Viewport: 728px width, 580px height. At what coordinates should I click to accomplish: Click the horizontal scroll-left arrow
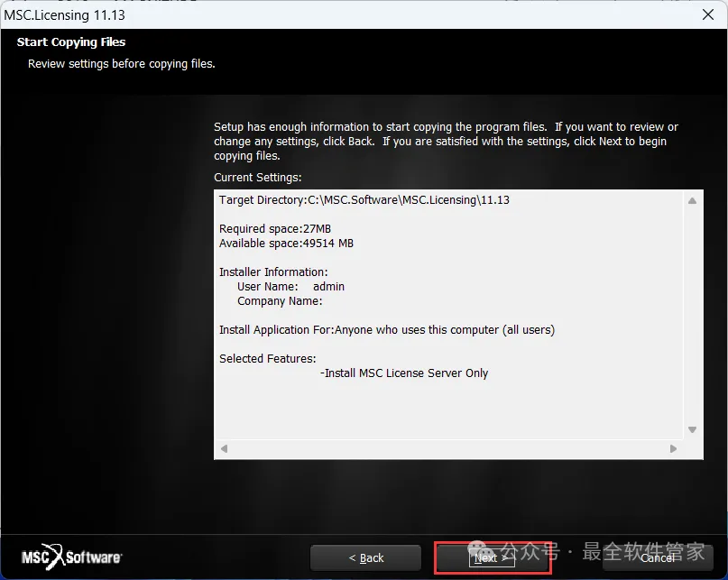[225, 448]
